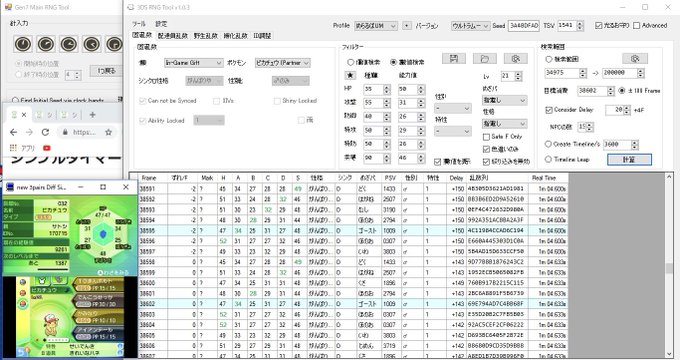The image size is (680, 360).
Task: Switch to the 配達員乱数 tab
Action: (173, 36)
